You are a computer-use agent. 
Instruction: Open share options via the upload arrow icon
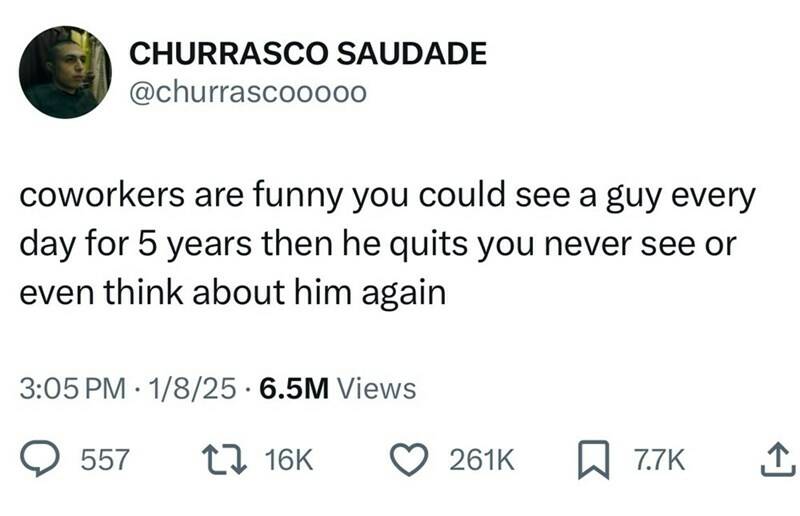tap(778, 459)
